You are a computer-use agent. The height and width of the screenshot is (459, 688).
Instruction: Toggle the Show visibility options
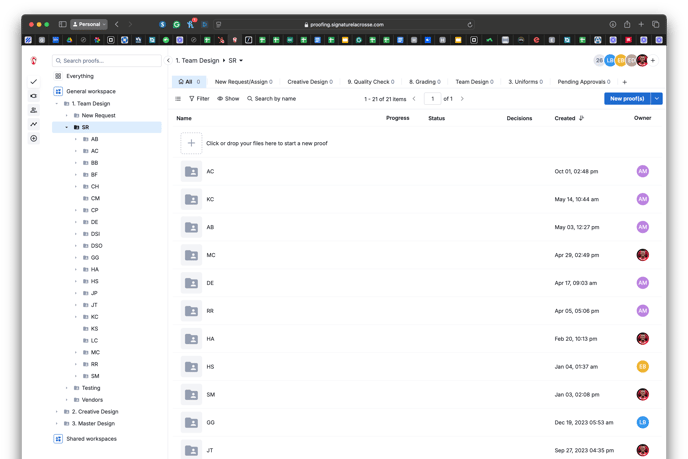click(228, 99)
